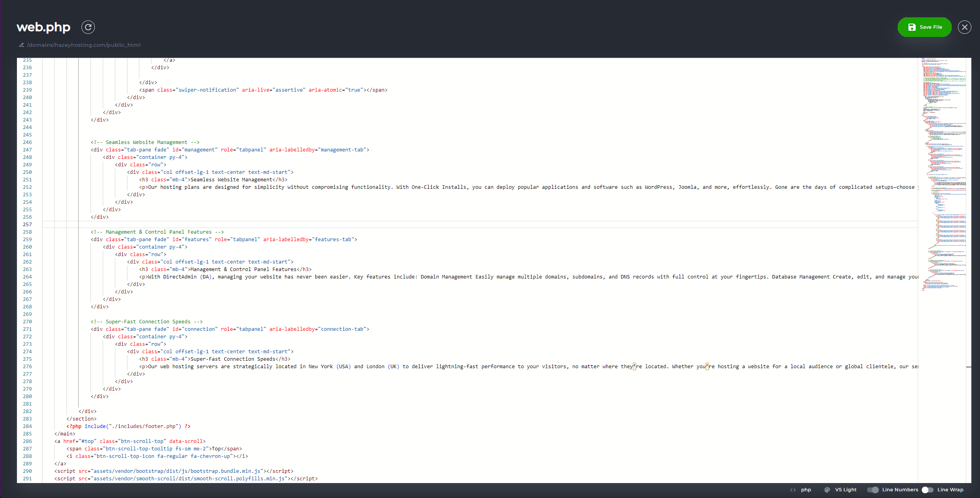980x498 pixels.
Task: Click the closing </section> tag on line 283
Action: coord(81,419)
